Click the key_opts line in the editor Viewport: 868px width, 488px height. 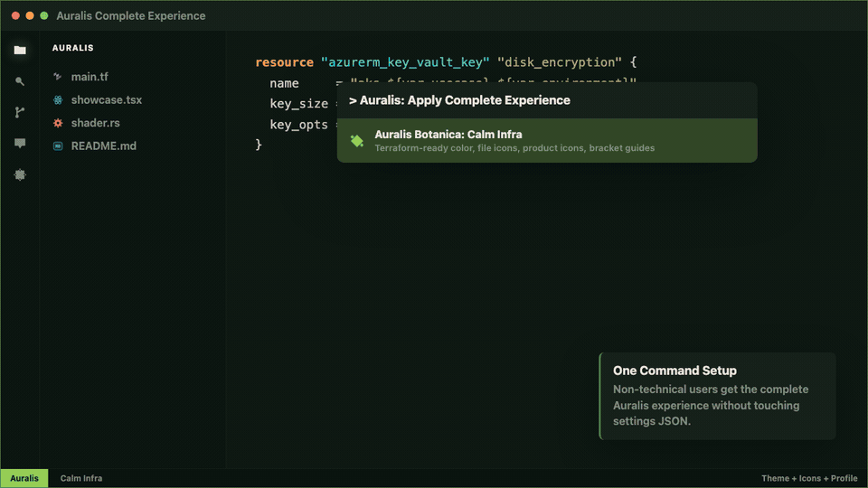pyautogui.click(x=299, y=125)
